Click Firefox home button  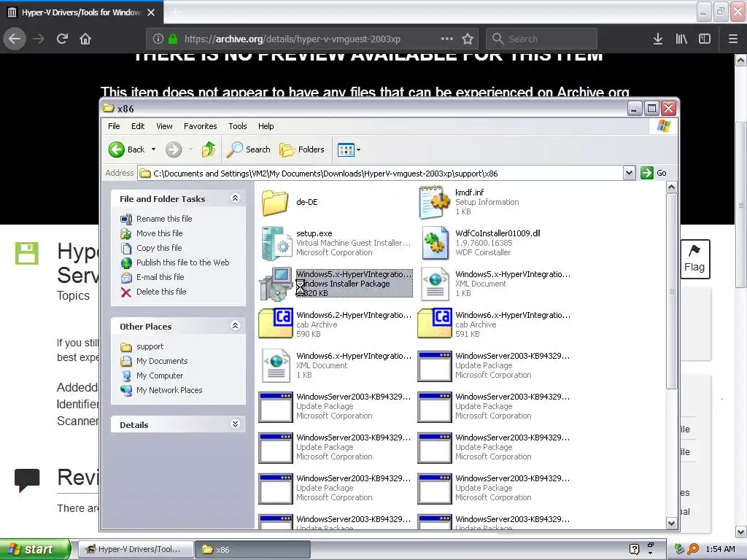[85, 39]
